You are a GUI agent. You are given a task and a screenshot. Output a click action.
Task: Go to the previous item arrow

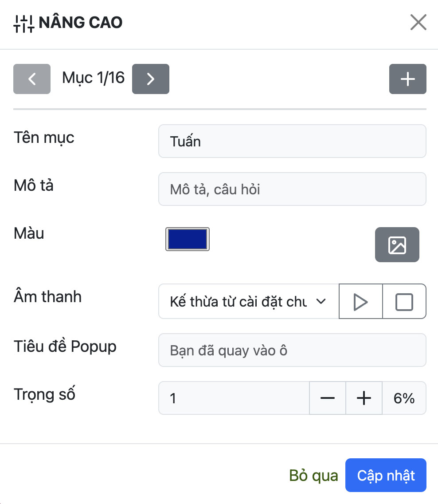(32, 79)
